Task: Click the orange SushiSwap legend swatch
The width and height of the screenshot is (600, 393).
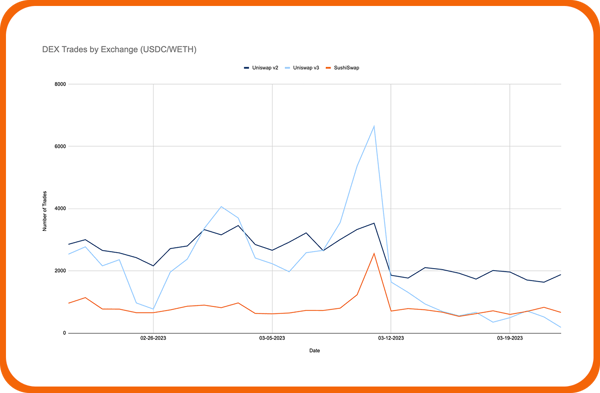Action: pyautogui.click(x=328, y=68)
